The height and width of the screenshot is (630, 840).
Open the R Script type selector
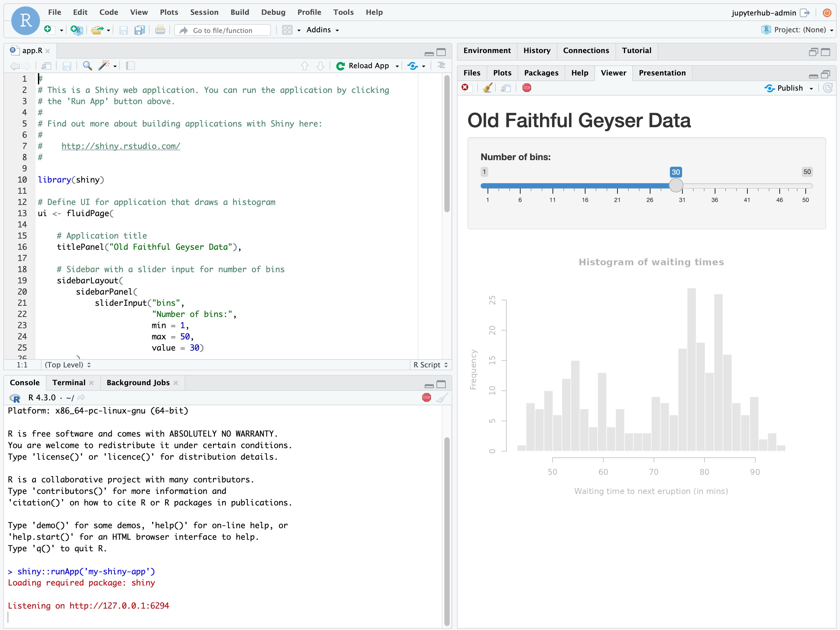[x=430, y=364]
